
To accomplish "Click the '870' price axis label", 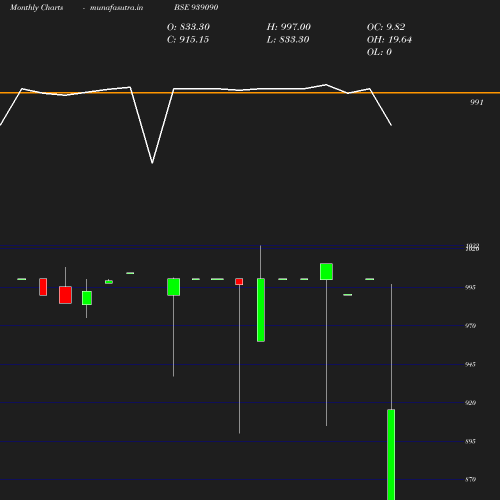I will tap(470, 480).
